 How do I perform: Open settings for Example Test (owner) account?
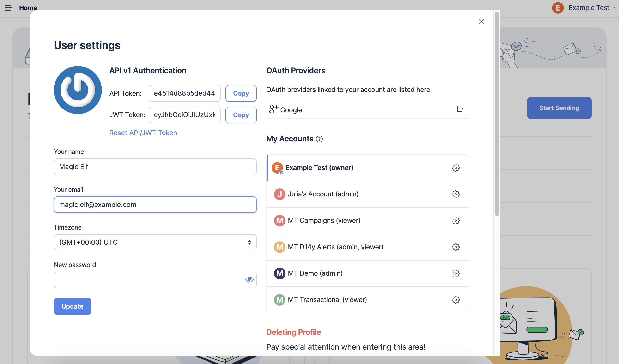[456, 168]
